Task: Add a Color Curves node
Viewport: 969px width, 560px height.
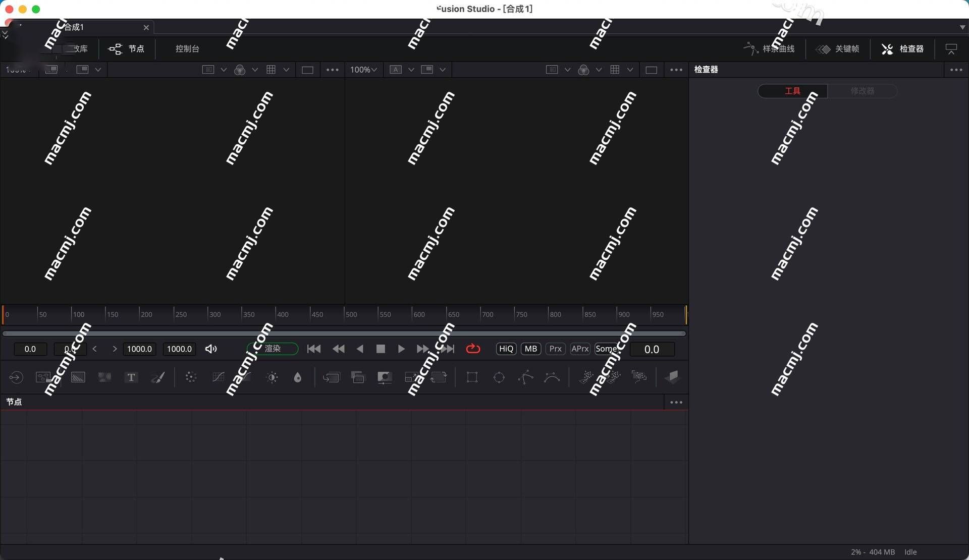Action: click(x=218, y=377)
